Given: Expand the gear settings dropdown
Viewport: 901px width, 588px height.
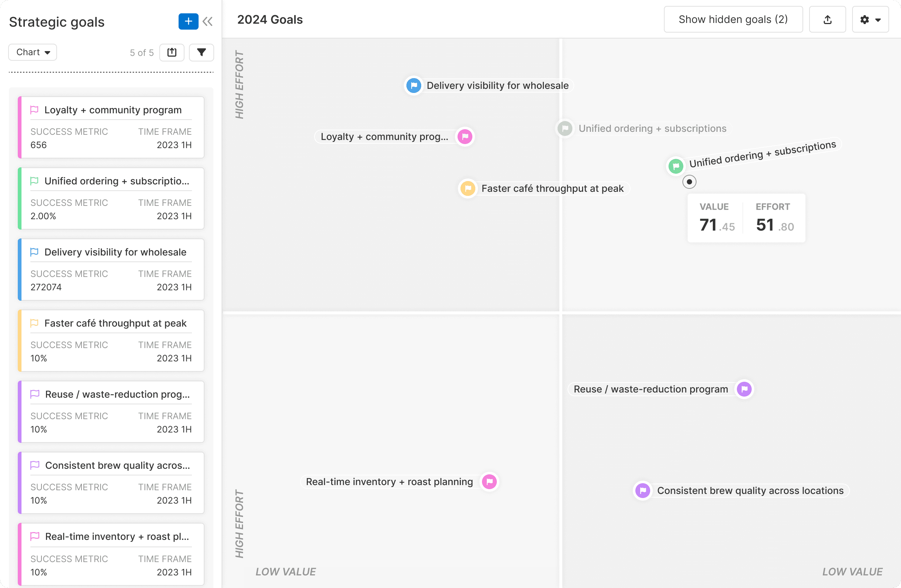Looking at the screenshot, I should click(870, 20).
